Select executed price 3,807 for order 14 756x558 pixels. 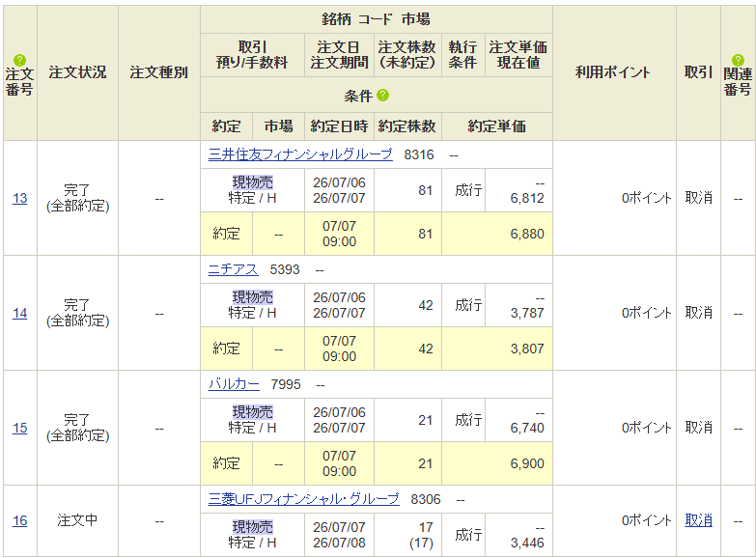click(x=527, y=349)
